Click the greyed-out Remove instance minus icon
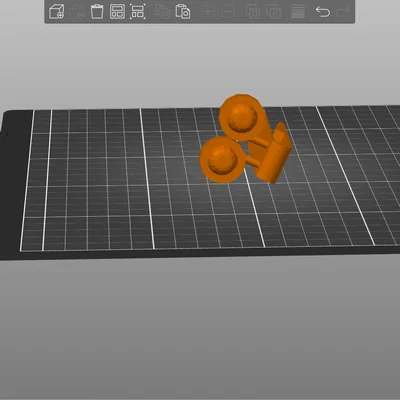 point(228,12)
